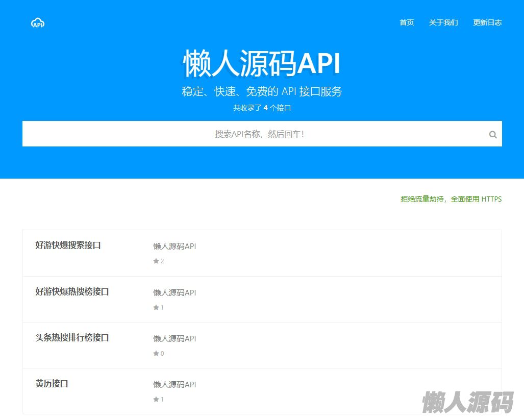524x420 pixels.
Task: Open the 更新日志 page
Action: click(x=487, y=22)
